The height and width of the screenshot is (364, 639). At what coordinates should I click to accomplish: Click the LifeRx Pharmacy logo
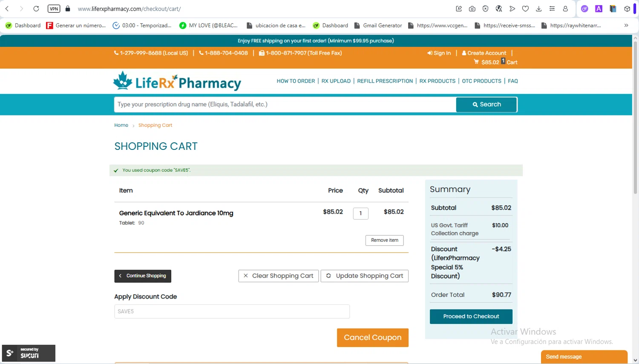(177, 81)
